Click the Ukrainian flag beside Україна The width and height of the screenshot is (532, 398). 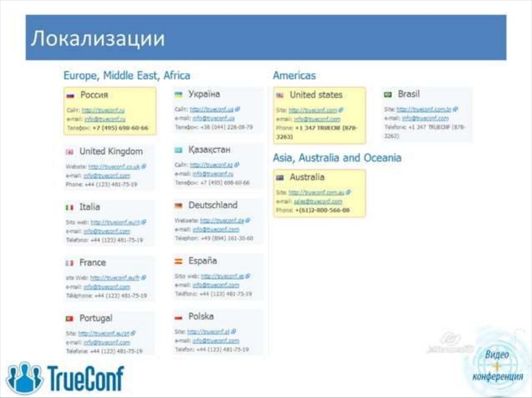pos(179,95)
